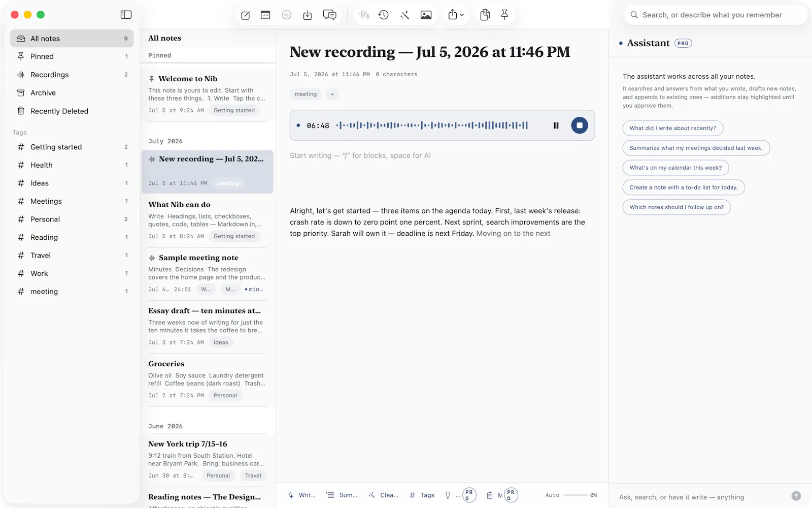Click the Ideas tag on Essay draft
The width and height of the screenshot is (812, 508).
pos(221,342)
